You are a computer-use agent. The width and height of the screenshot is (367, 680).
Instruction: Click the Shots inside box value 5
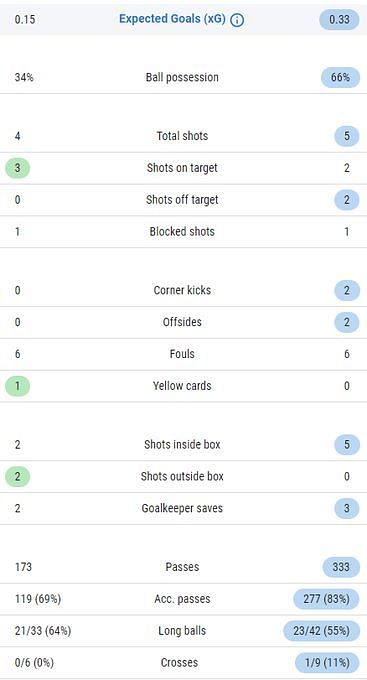pos(347,445)
